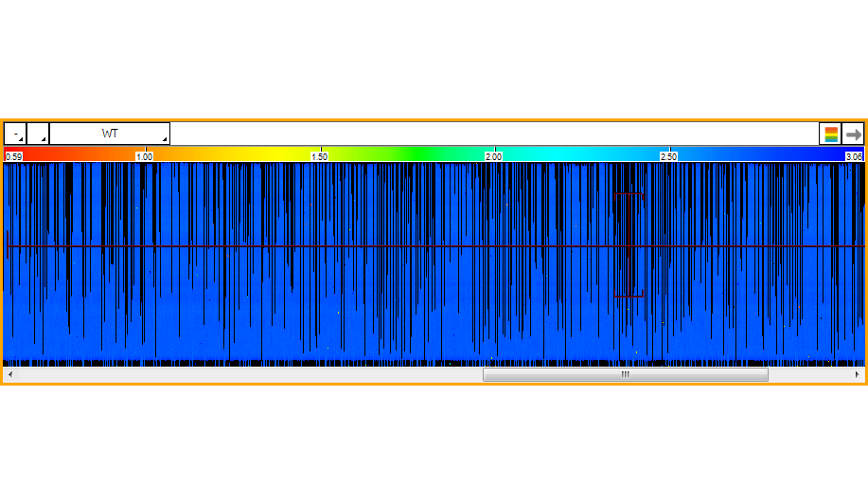Image resolution: width=868 pixels, height=504 pixels.
Task: Open the dash dropdown at top left
Action: coord(15,134)
